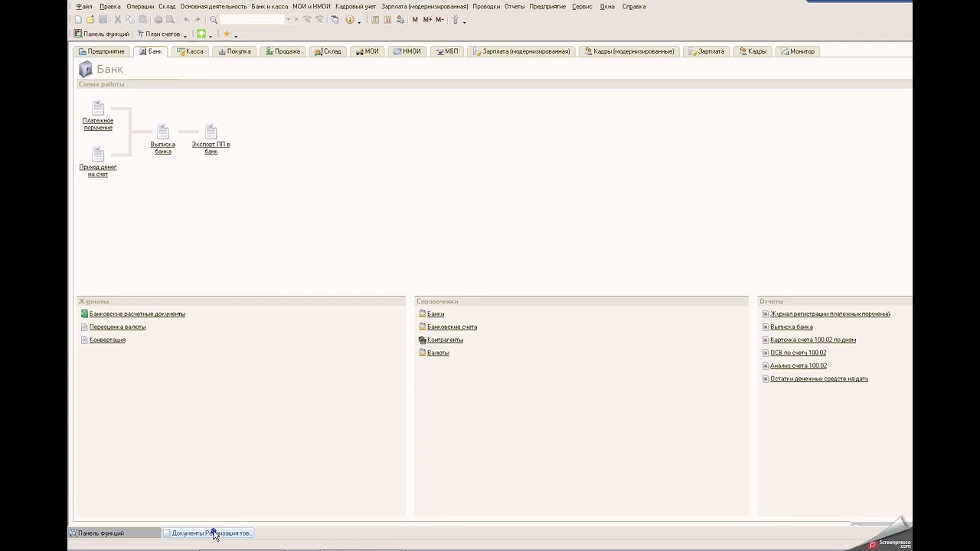This screenshot has width=980, height=551.
Task: Click the Redo arrow icon
Action: coord(198,19)
